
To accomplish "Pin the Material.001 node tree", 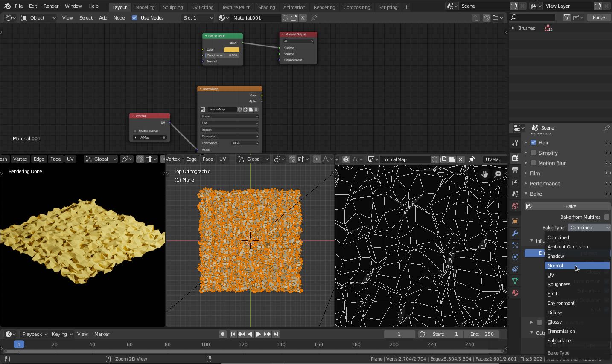I will click(x=314, y=18).
